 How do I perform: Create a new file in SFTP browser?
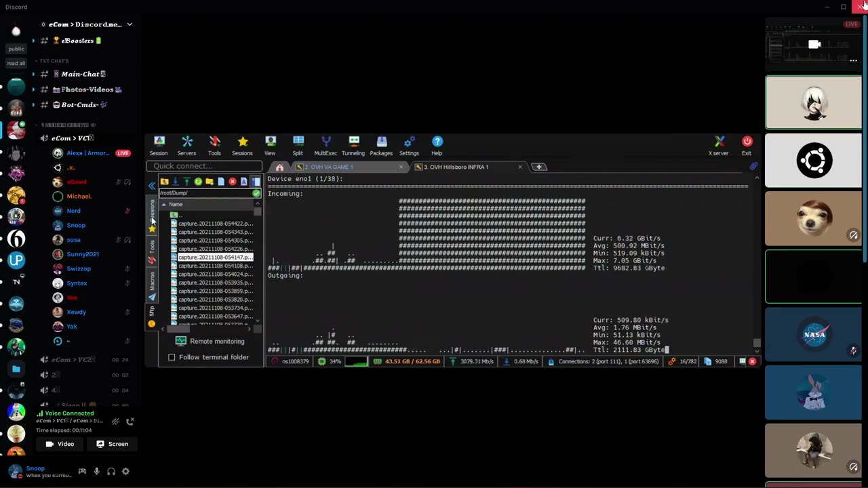tap(221, 182)
